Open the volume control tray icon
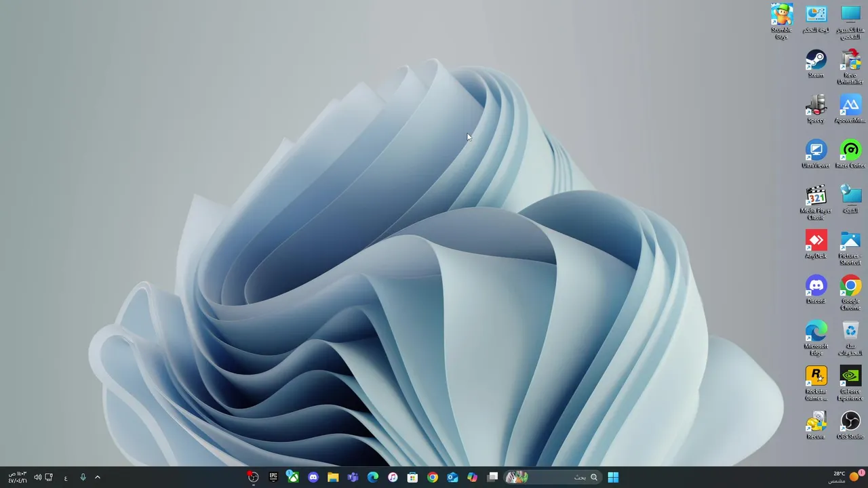This screenshot has height=488, width=868. click(38, 477)
